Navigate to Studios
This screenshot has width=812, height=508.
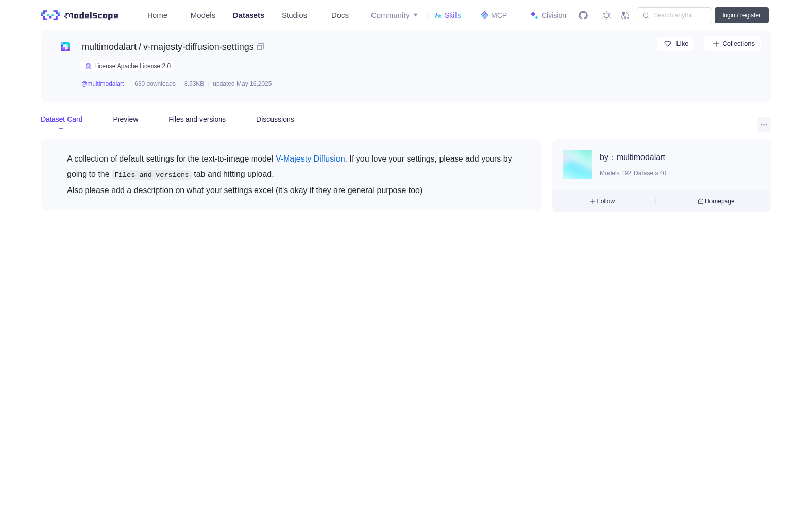[x=294, y=15]
